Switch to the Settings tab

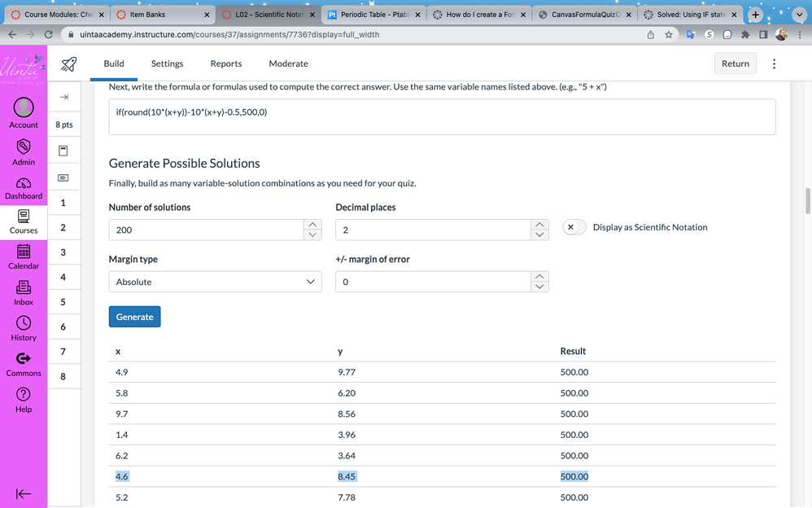coord(167,63)
